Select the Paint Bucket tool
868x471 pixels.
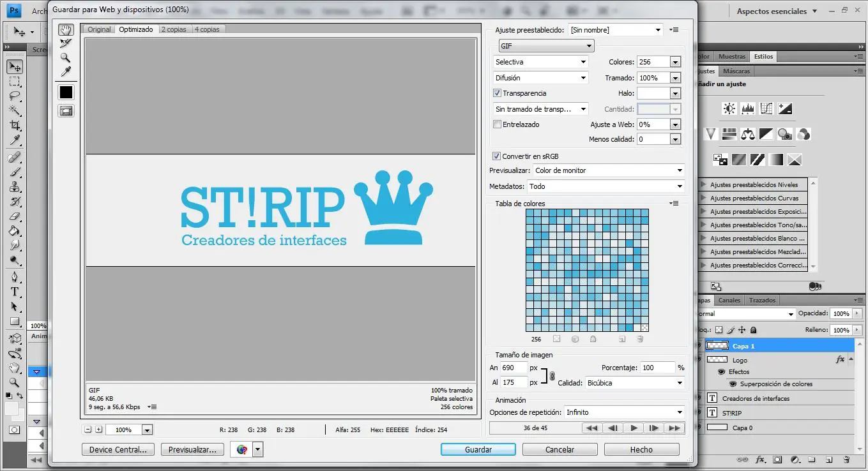pyautogui.click(x=15, y=231)
